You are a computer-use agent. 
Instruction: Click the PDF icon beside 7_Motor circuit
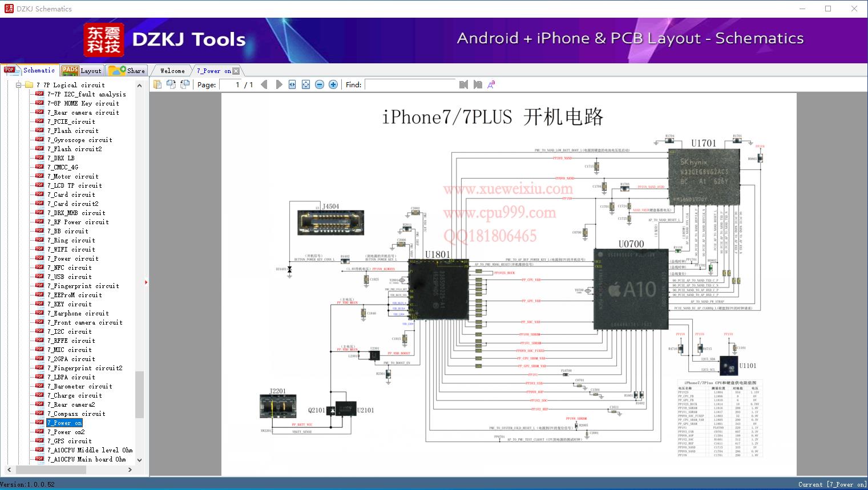39,176
